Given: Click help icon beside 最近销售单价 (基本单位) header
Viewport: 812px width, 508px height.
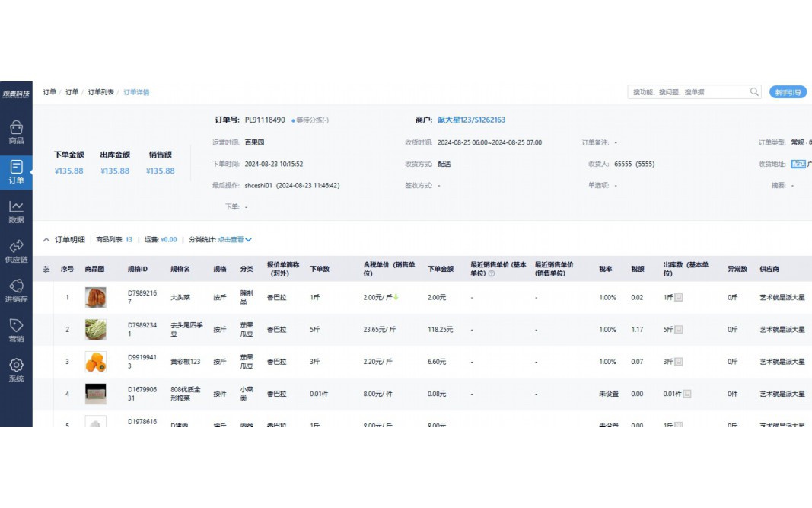Looking at the screenshot, I should (491, 274).
